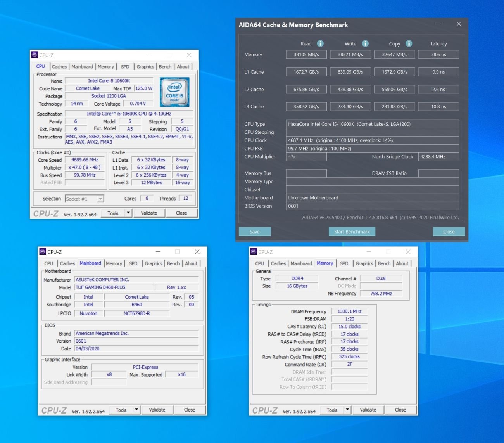The image size is (504, 443).
Task: Click the CPU-Z title icon in processor window
Action: (35, 55)
